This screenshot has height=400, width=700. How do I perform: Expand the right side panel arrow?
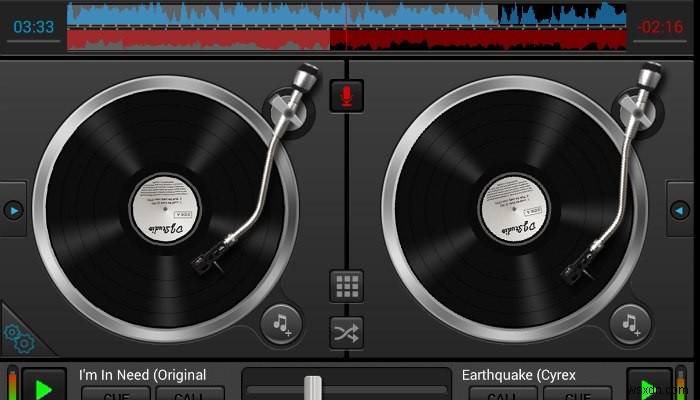(x=680, y=210)
